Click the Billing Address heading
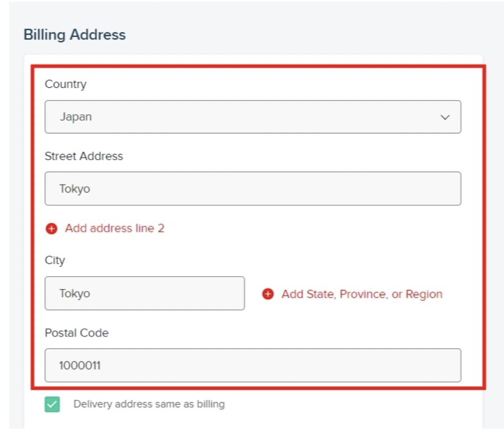 (x=75, y=35)
